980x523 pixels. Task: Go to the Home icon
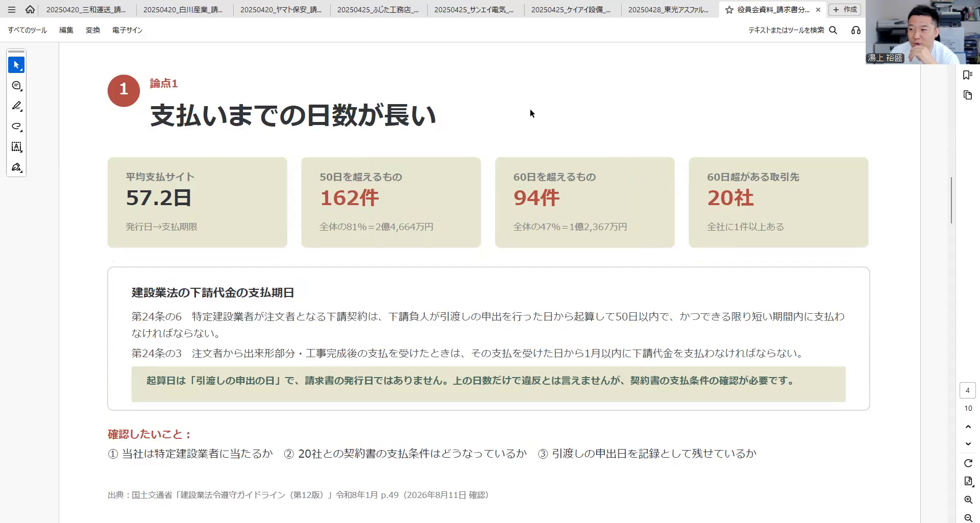click(30, 10)
